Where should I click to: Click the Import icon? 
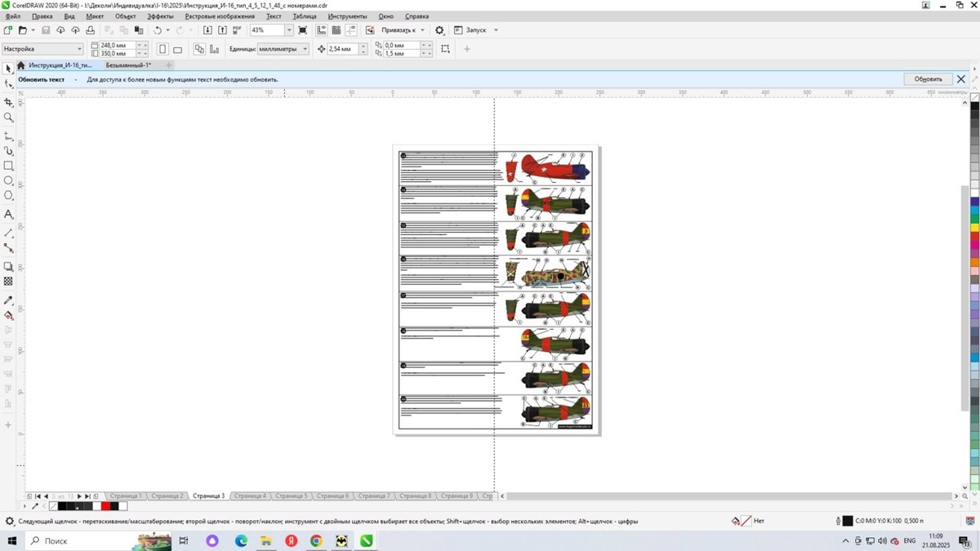(207, 30)
